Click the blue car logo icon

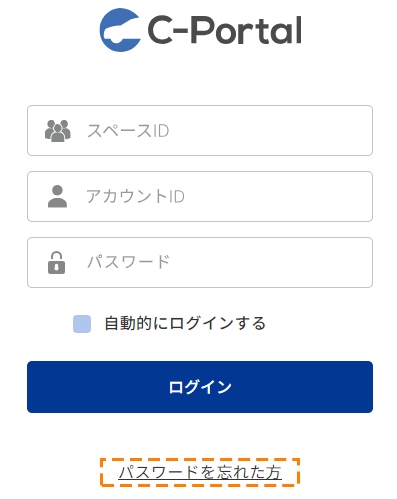click(x=120, y=30)
